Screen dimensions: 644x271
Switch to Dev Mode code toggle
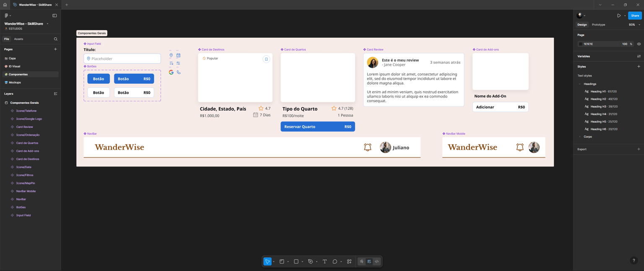coord(377,261)
